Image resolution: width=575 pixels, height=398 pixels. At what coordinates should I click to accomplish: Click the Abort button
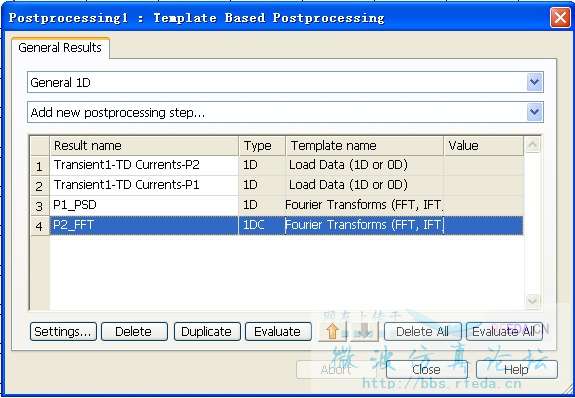(336, 369)
